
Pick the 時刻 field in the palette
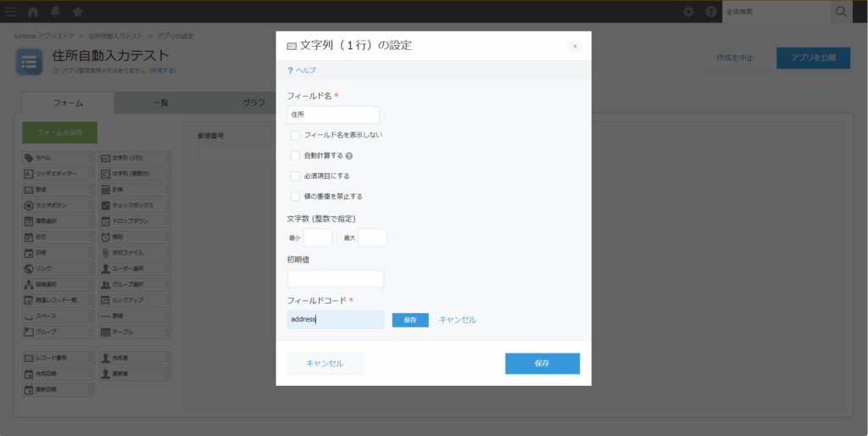pyautogui.click(x=135, y=238)
